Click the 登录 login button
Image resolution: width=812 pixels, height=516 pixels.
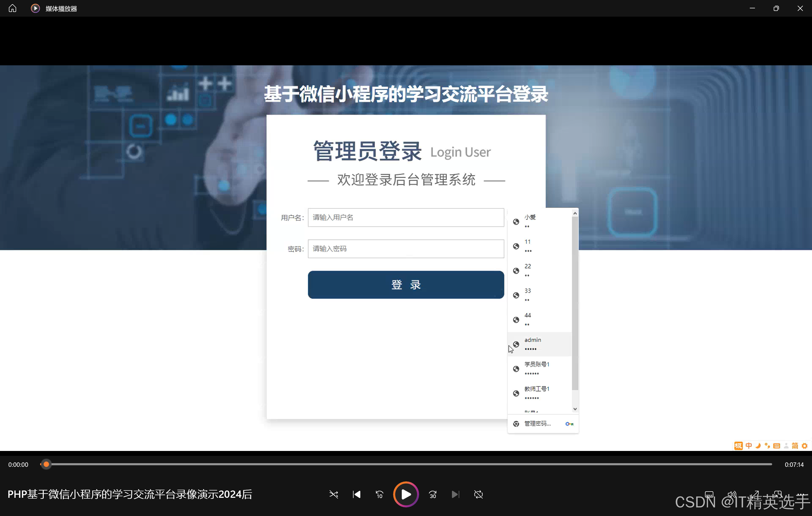click(406, 284)
